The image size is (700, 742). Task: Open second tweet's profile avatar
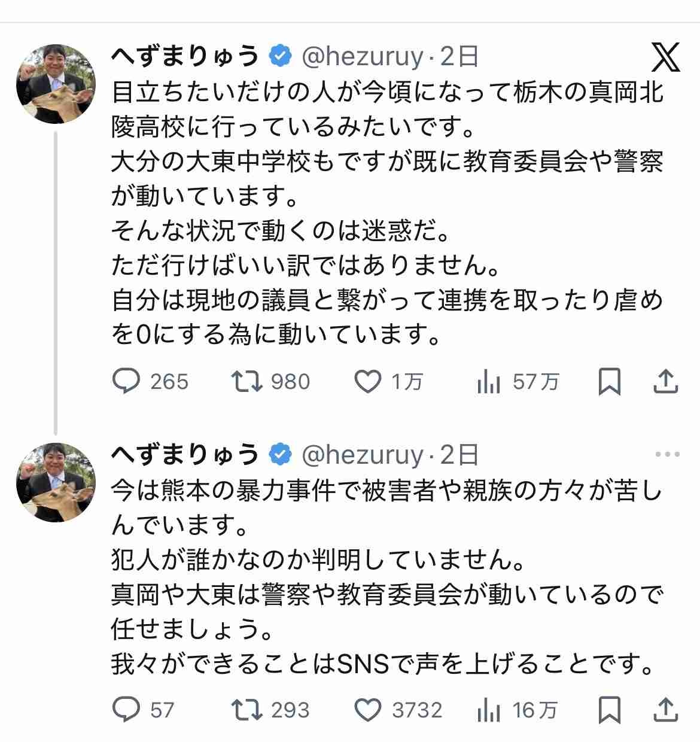(56, 482)
